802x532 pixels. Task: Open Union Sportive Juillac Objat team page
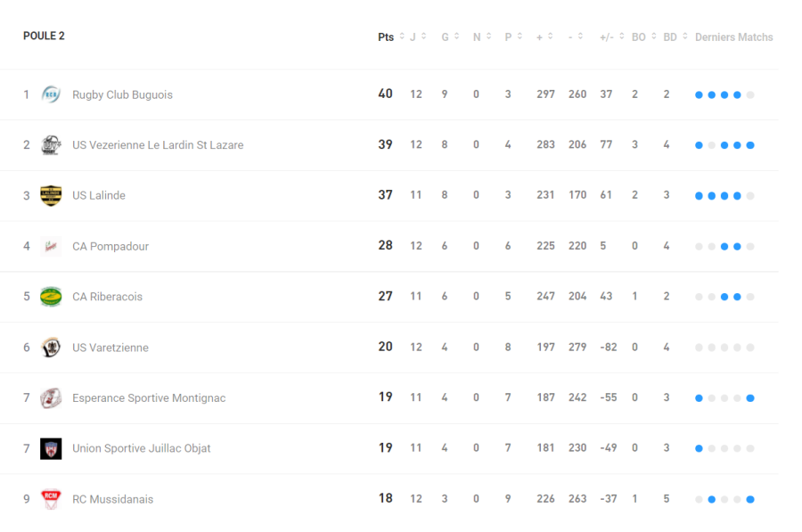pyautogui.click(x=142, y=448)
